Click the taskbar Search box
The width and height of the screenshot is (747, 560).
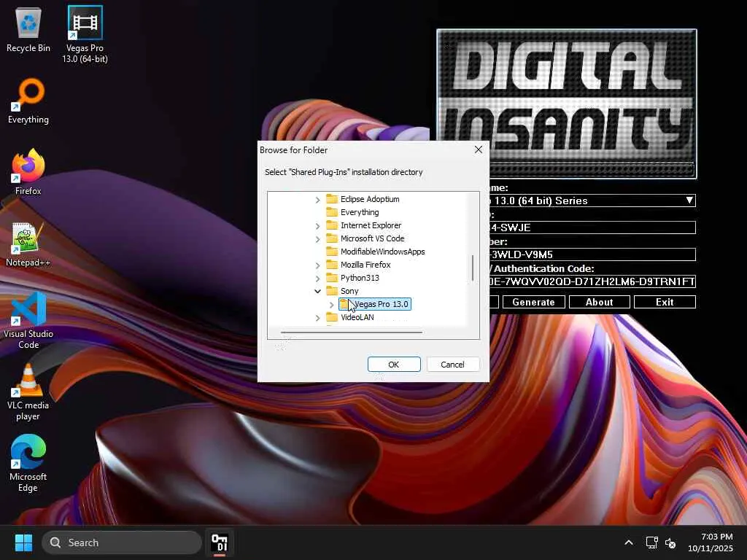[x=122, y=542]
